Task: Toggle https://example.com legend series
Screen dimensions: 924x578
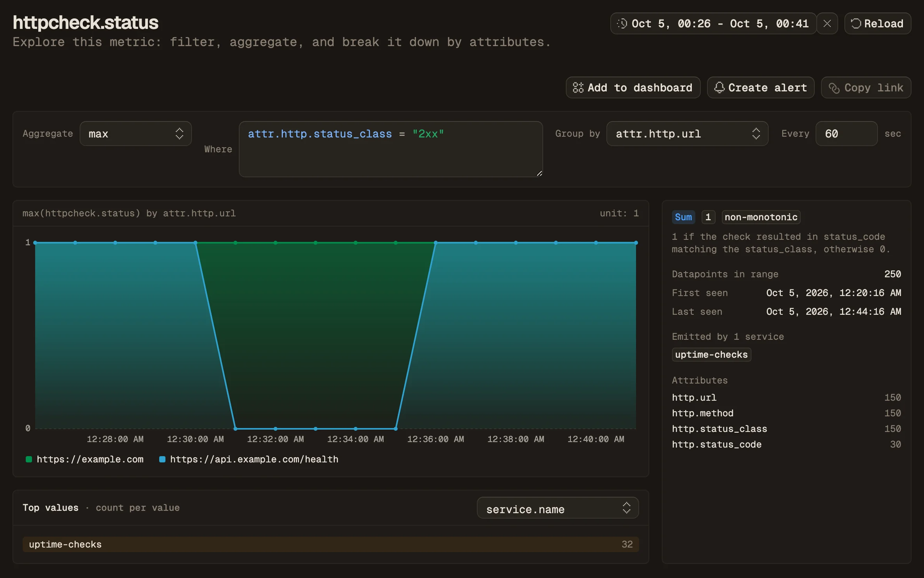Action: pos(85,459)
